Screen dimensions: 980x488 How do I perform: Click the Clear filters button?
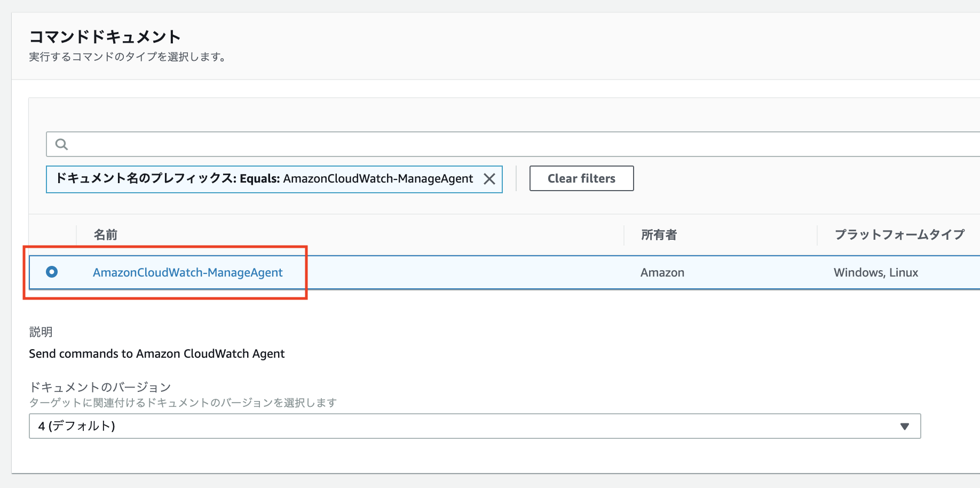(x=581, y=178)
